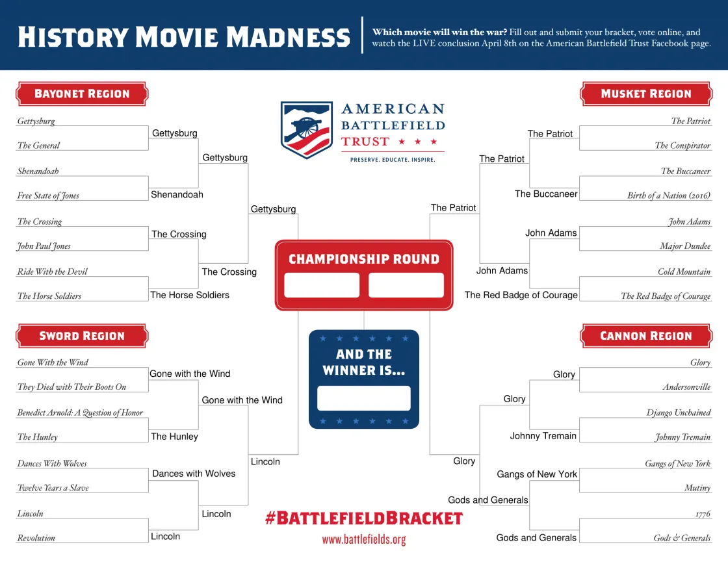Click the American Battlefield Trust shield logo
The height and width of the screenshot is (562, 728).
[x=306, y=130]
